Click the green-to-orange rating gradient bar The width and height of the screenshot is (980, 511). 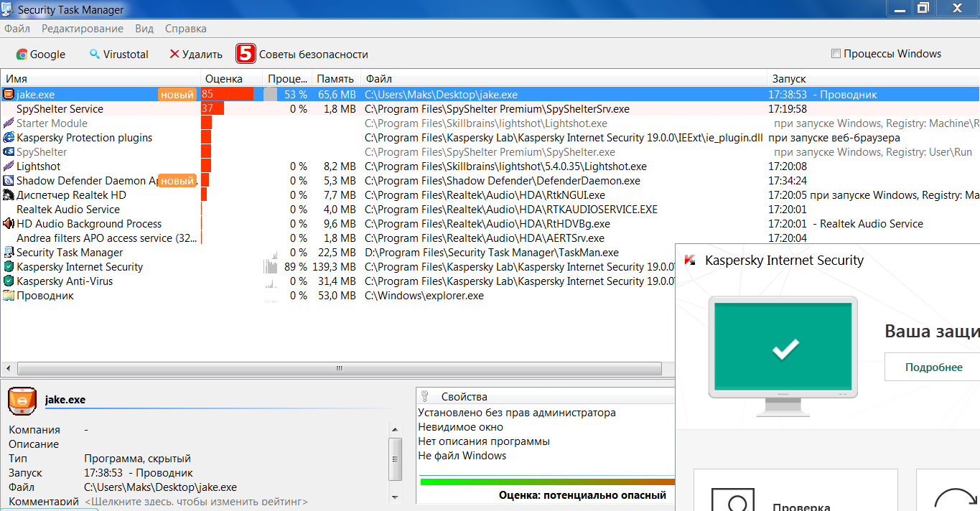[547, 482]
